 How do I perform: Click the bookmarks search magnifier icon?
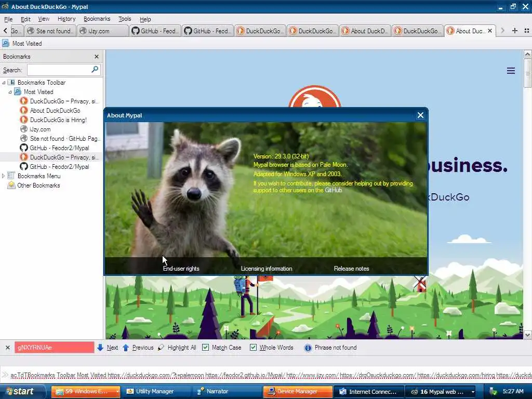pos(95,70)
